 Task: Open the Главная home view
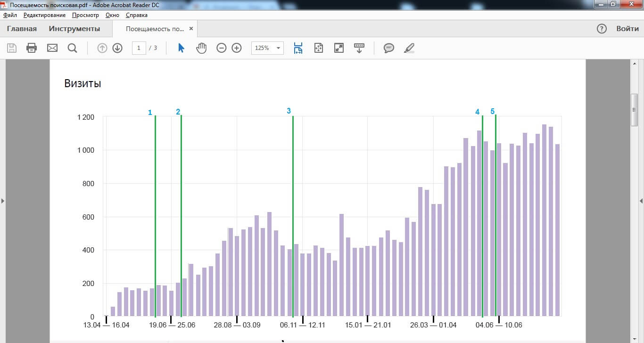22,29
